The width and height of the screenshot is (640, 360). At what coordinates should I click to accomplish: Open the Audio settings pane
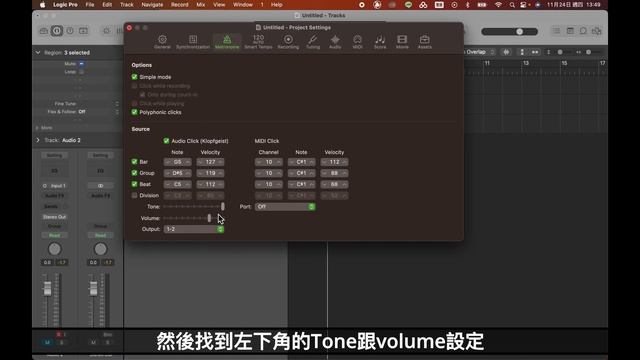pyautogui.click(x=335, y=42)
